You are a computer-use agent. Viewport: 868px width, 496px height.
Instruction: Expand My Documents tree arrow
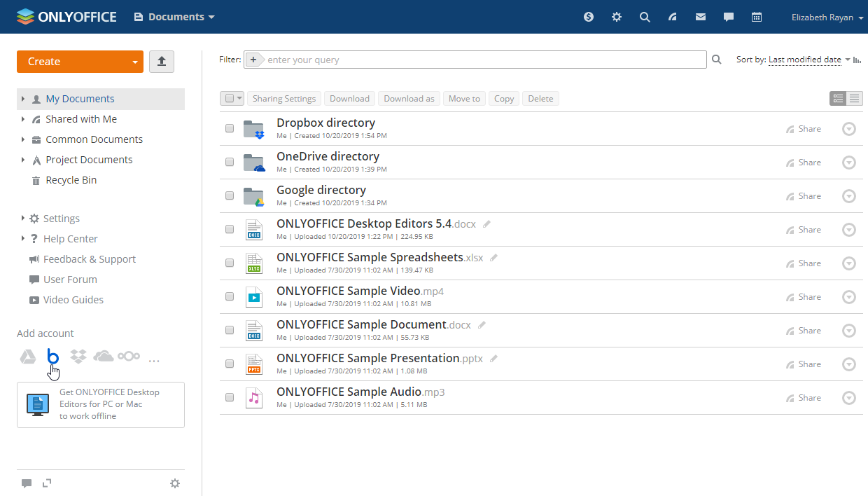[x=23, y=99]
